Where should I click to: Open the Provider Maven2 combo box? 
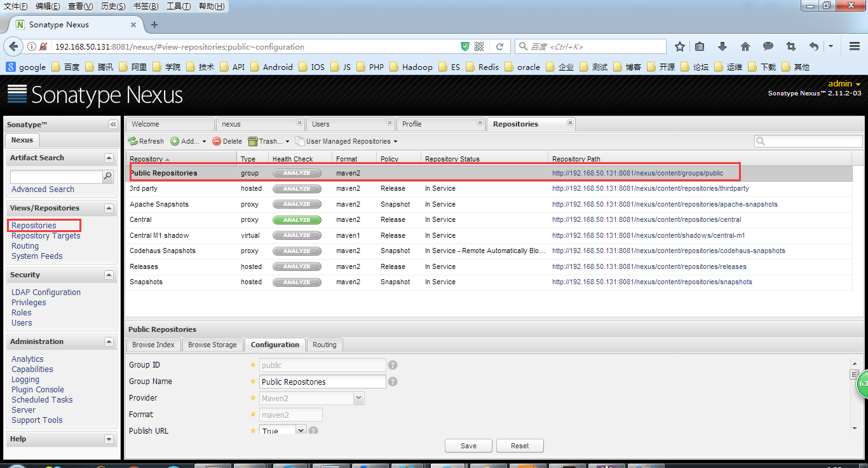(x=359, y=398)
